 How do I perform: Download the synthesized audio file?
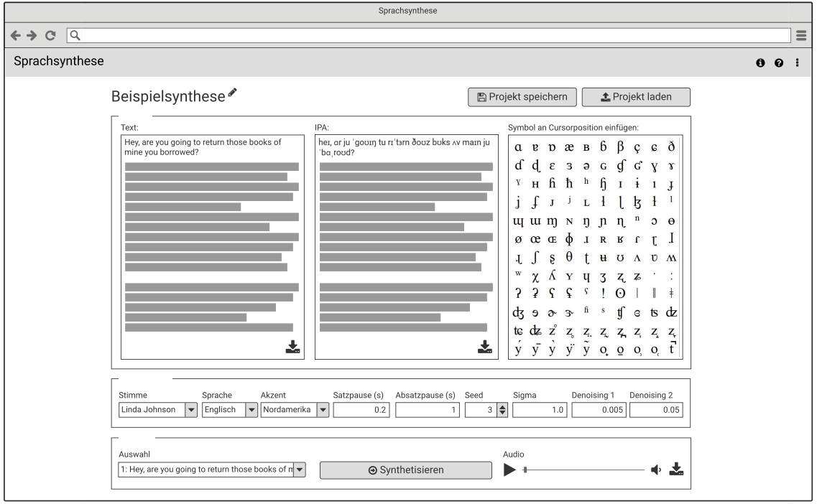(x=676, y=470)
